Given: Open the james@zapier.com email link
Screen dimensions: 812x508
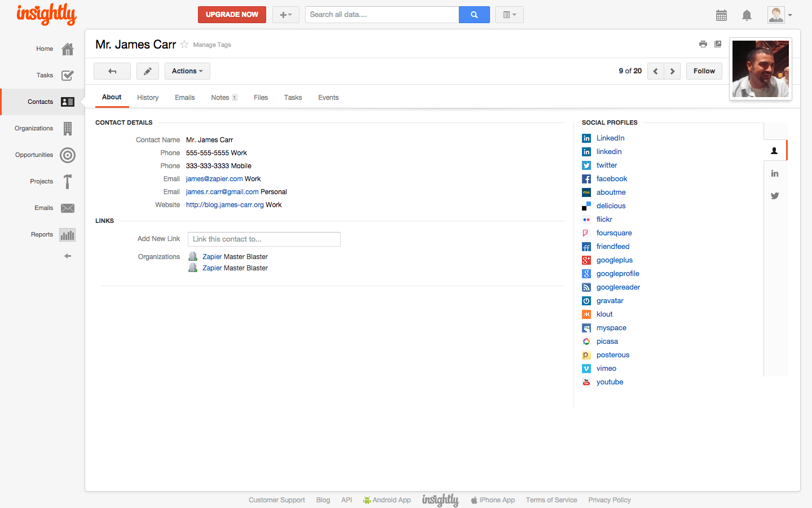Looking at the screenshot, I should tap(214, 179).
